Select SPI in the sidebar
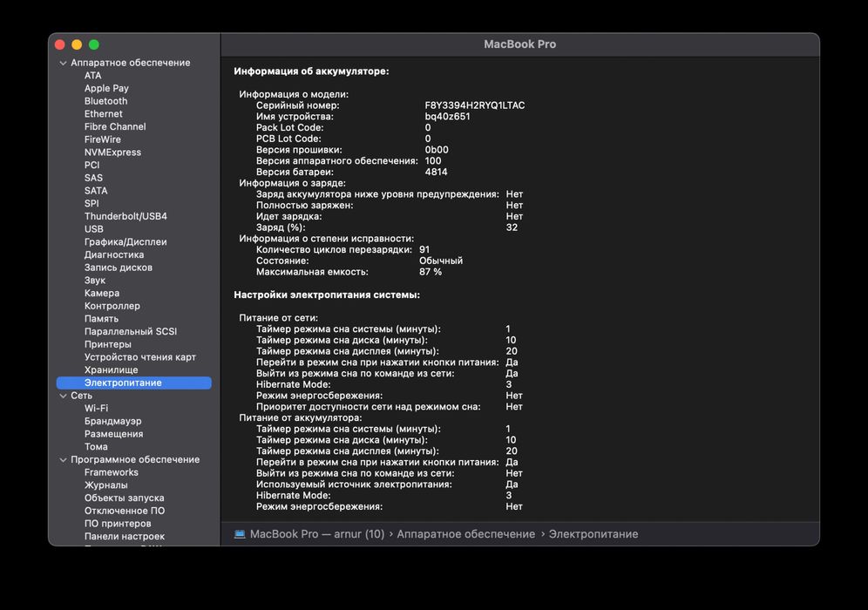 coord(92,203)
